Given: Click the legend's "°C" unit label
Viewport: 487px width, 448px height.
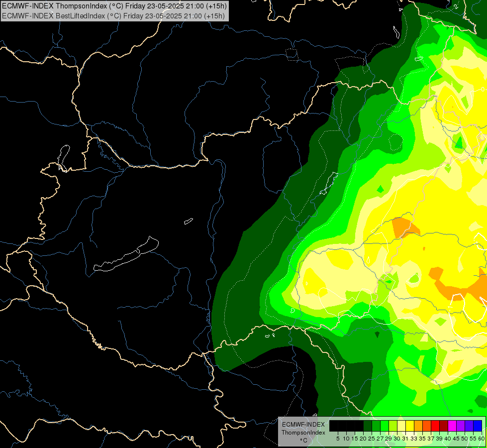Looking at the screenshot, I should coord(304,440).
